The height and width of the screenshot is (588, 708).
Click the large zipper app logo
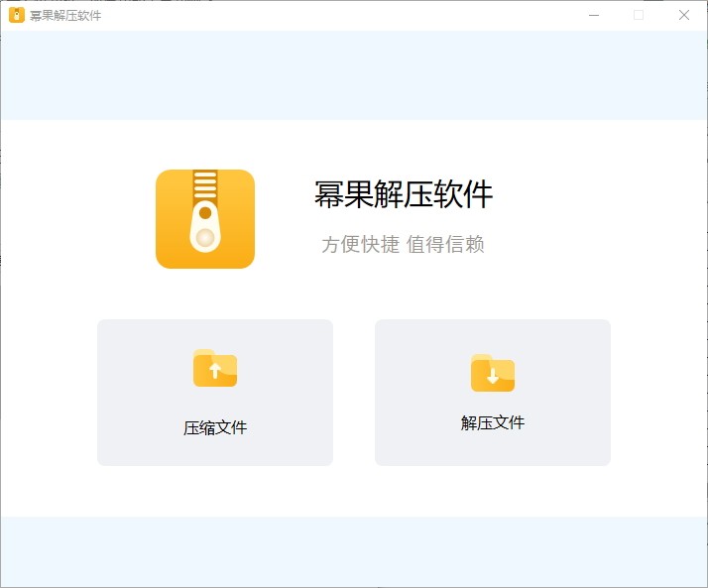coord(205,219)
